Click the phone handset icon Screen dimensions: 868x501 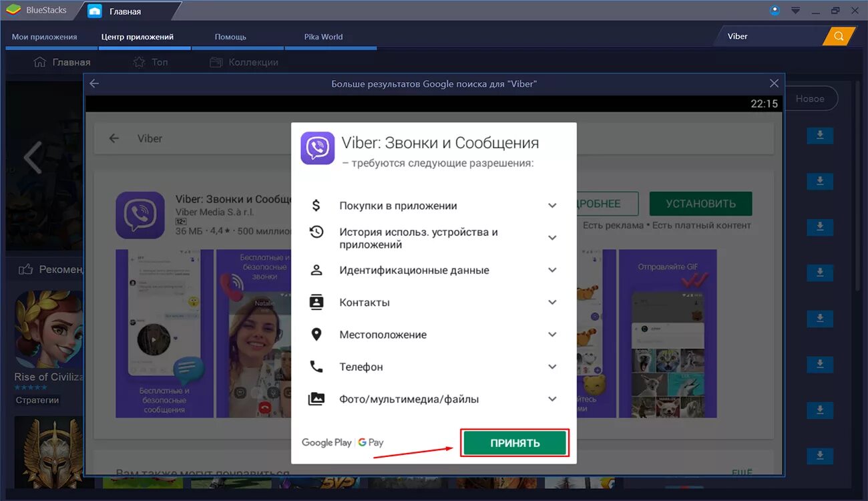pos(316,367)
